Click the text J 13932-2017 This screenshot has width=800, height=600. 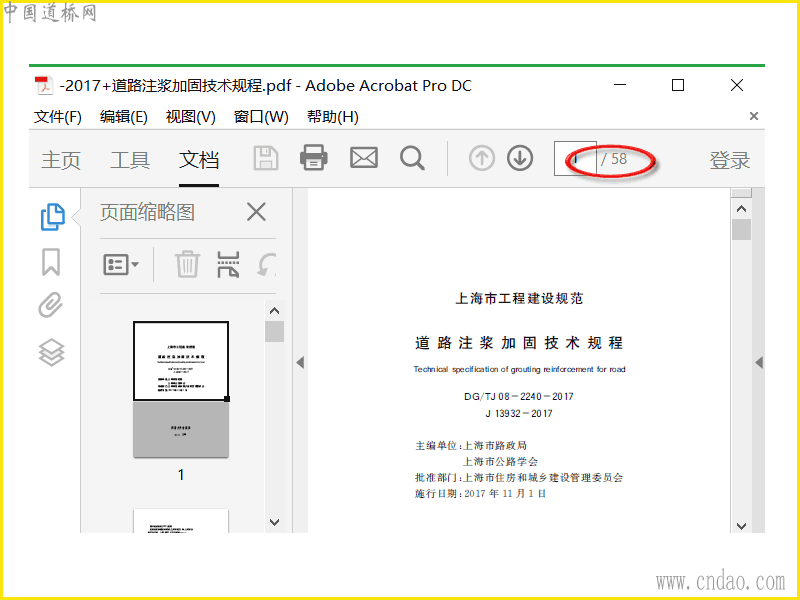[x=519, y=413]
